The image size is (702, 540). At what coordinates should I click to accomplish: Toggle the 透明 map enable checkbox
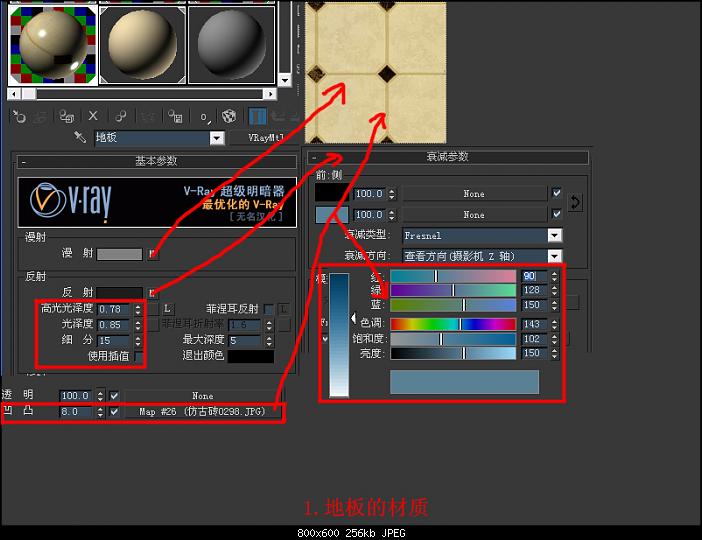(114, 395)
